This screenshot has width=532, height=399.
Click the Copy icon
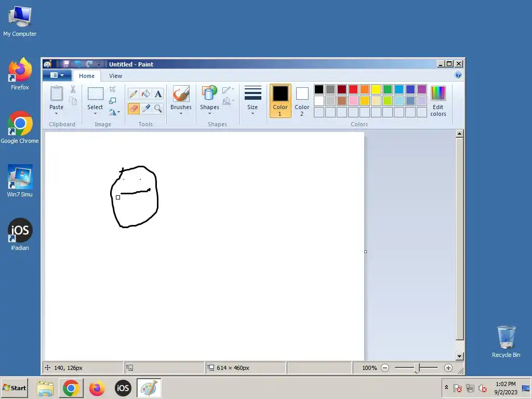pyautogui.click(x=73, y=101)
